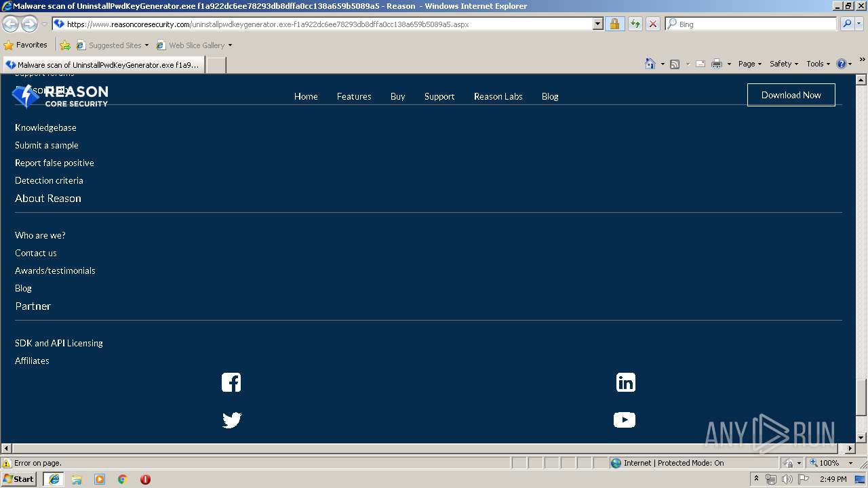Screen dimensions: 868x488
Task: Open the Help question mark icon
Action: (x=842, y=64)
